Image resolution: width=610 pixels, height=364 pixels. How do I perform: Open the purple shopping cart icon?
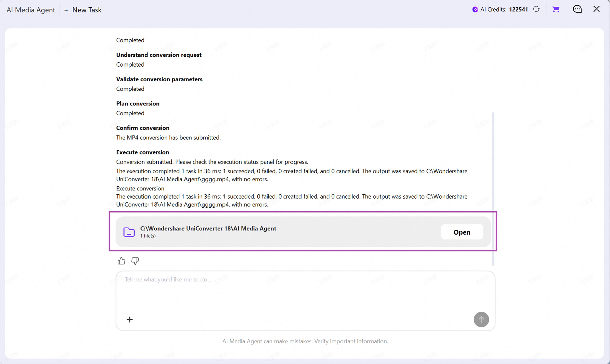click(556, 9)
